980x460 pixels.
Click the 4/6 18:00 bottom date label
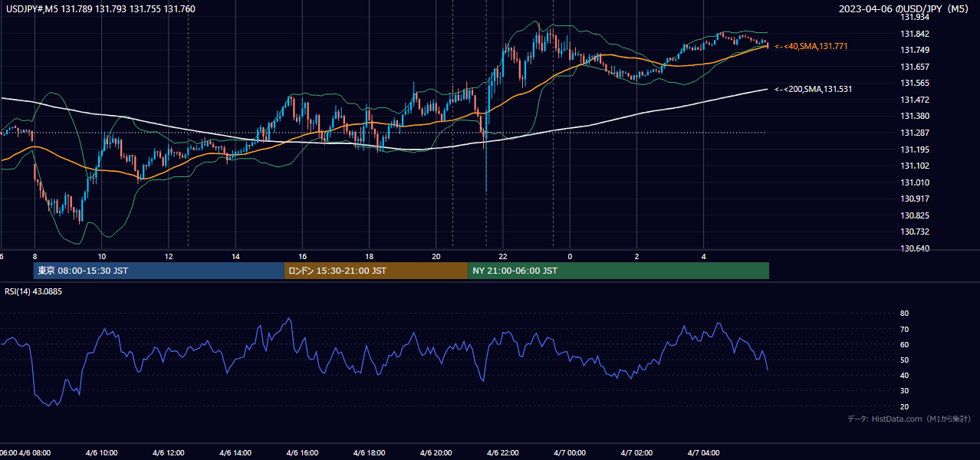pyautogui.click(x=370, y=453)
